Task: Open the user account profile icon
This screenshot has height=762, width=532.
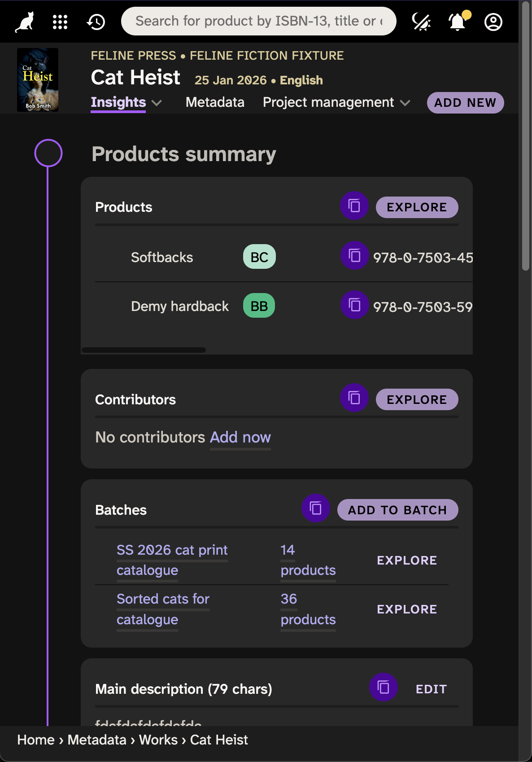Action: click(493, 22)
